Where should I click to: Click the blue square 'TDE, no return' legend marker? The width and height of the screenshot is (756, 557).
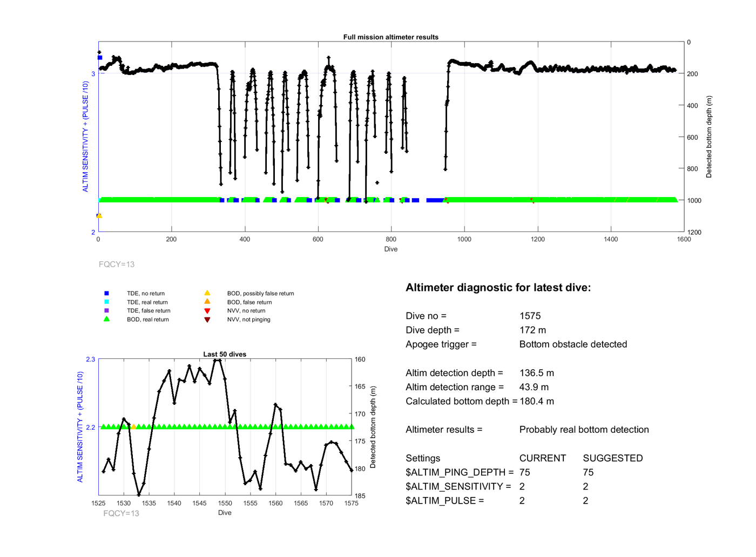106,294
